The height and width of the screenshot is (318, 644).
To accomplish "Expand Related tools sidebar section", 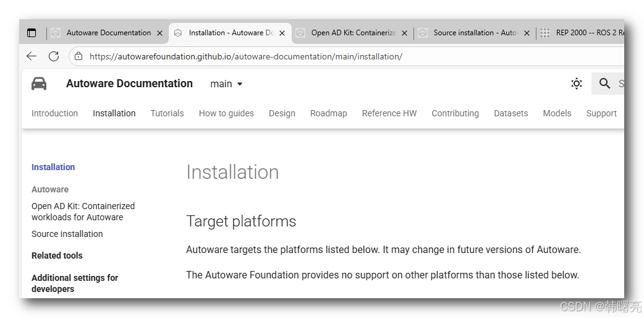I will tap(57, 256).
